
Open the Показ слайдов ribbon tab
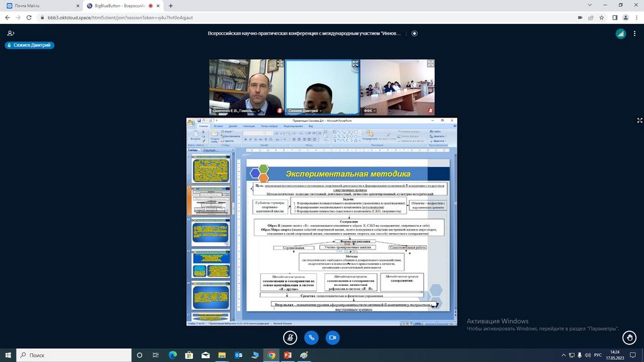click(269, 126)
